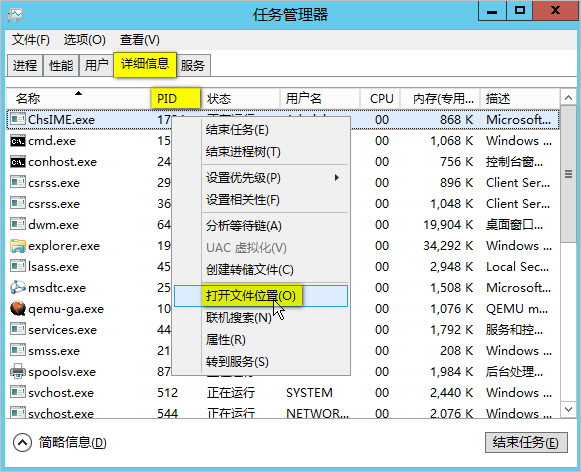Image resolution: width=581 pixels, height=472 pixels.
Task: Click the SYSTEM user name cell
Action: 309,392
